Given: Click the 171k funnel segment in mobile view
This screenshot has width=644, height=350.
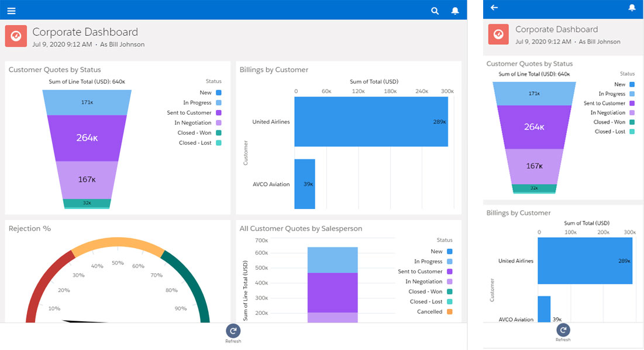Looking at the screenshot, I should [533, 93].
